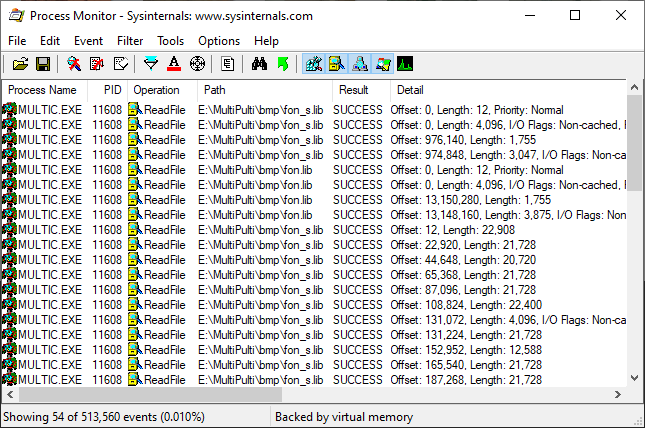The image size is (645, 428).
Task: Click the Result column header
Action: 361,90
